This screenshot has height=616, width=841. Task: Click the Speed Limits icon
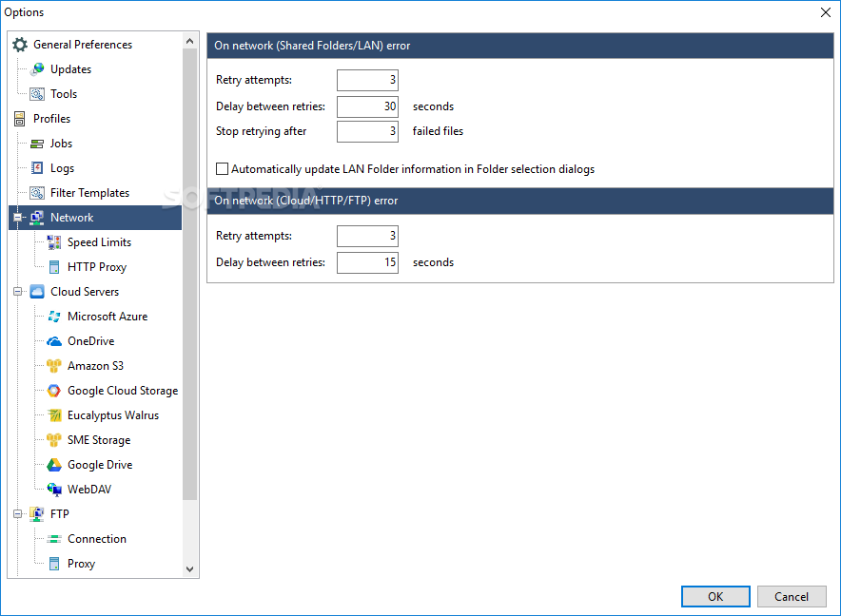(x=54, y=242)
